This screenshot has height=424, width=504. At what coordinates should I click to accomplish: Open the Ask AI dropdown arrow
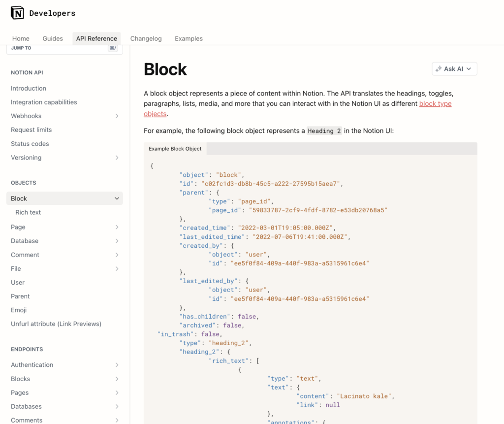[469, 69]
